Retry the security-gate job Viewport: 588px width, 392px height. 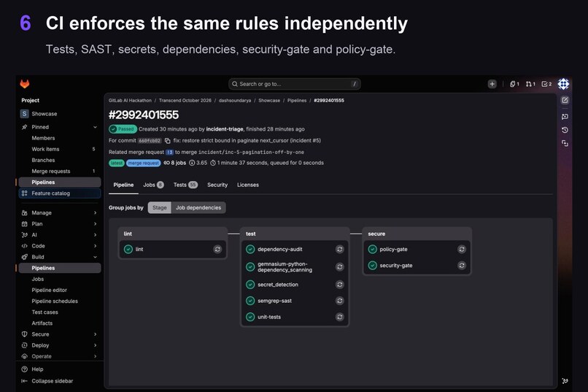[462, 265]
